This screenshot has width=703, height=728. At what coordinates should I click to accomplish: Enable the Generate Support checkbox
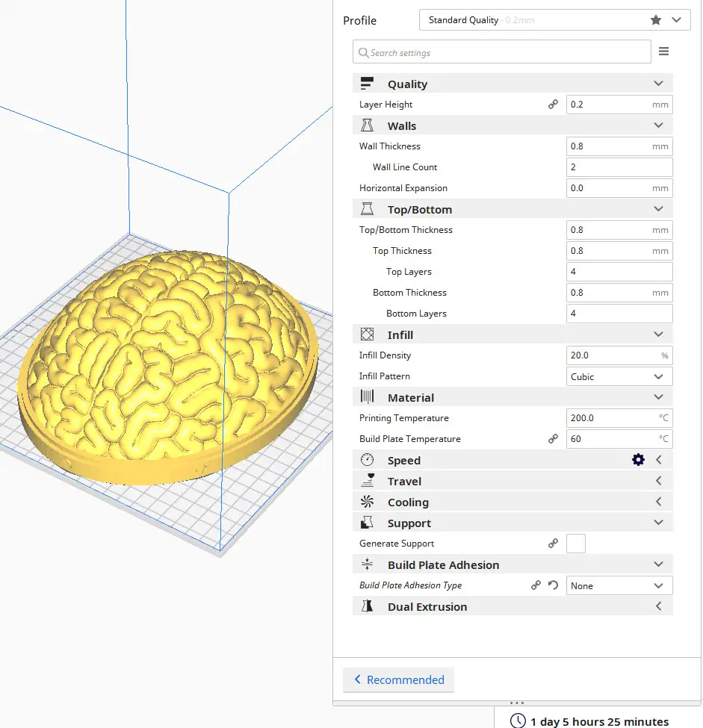click(576, 544)
